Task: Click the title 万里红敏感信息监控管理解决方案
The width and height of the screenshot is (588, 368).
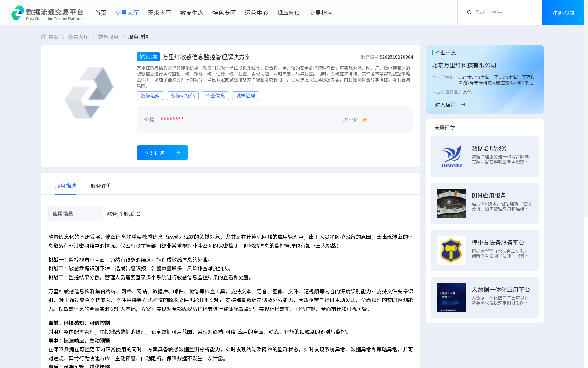Action: pos(207,57)
